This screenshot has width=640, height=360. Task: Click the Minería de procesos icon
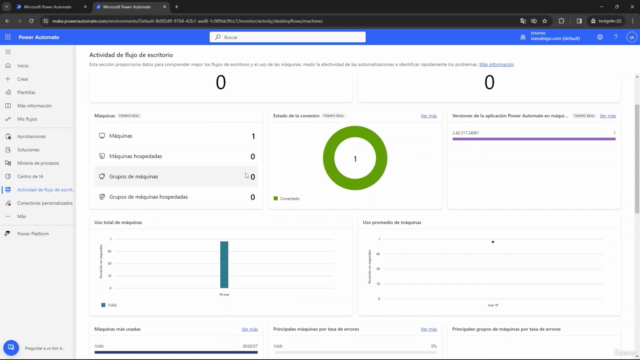(x=8, y=163)
